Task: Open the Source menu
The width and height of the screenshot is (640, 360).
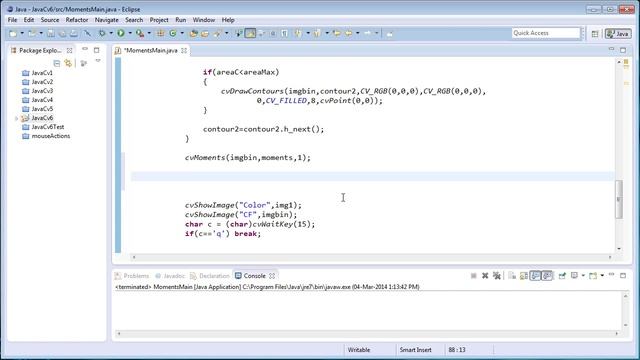Action: tap(50, 20)
